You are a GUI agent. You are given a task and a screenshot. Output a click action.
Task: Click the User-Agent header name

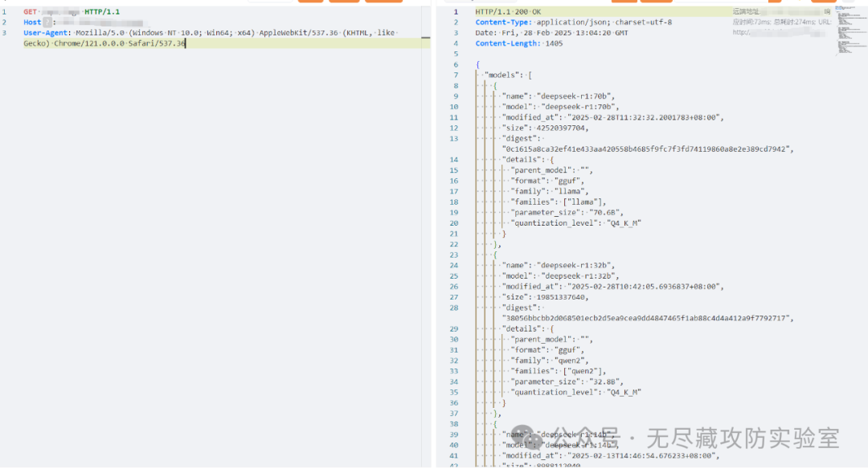coord(45,33)
